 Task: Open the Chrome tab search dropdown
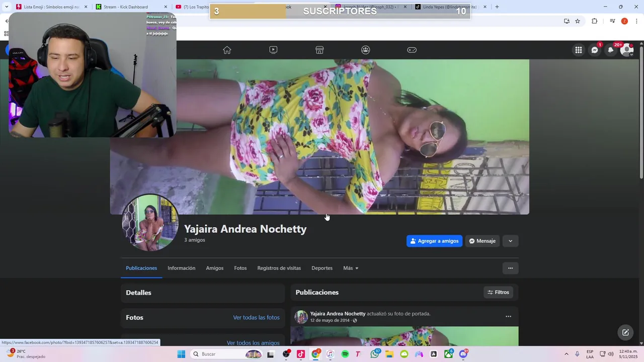pos(7,7)
